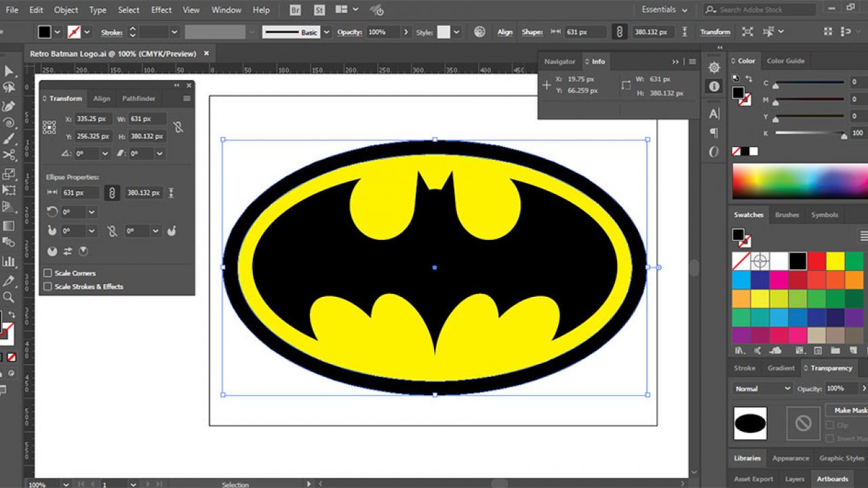The width and height of the screenshot is (868, 488).
Task: Open the Transform panel menu icon
Action: pos(187,98)
